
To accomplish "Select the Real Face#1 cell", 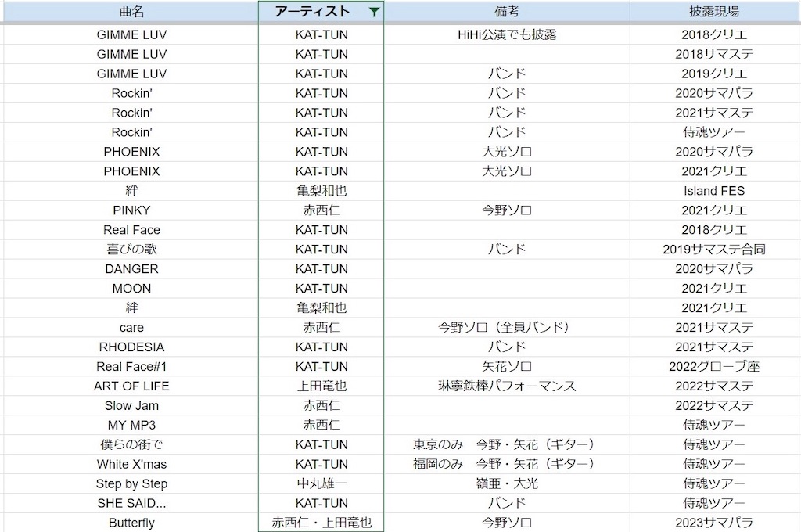I will click(131, 366).
